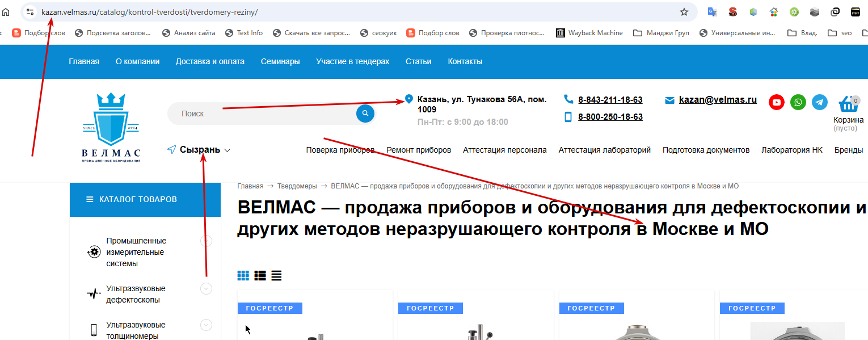Email kazan@velmas.ru link
868x340 pixels.
(x=718, y=99)
